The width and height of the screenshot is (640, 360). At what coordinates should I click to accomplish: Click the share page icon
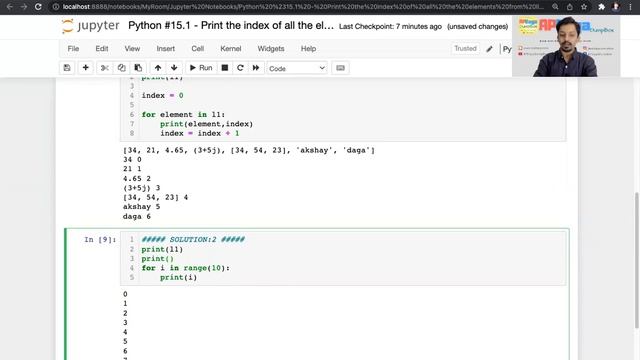(x=569, y=7)
